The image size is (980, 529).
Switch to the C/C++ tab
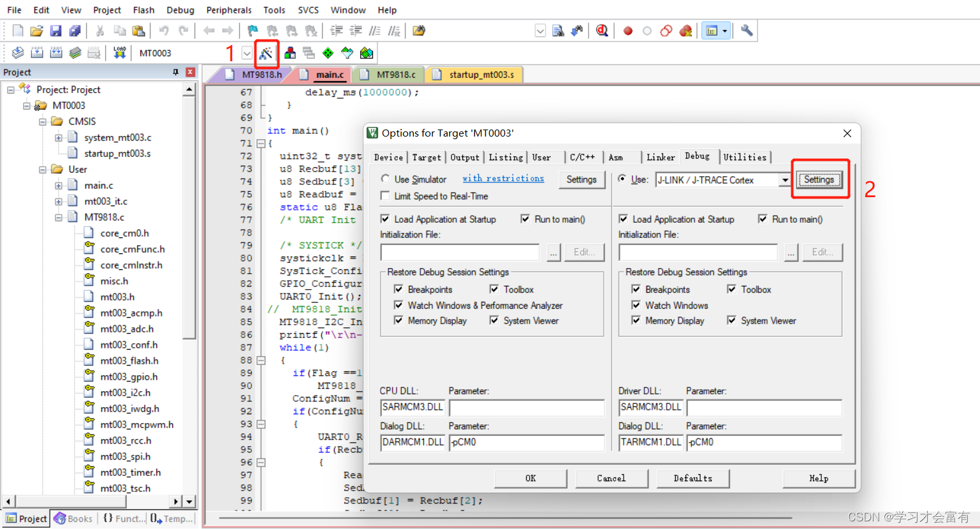click(x=583, y=157)
